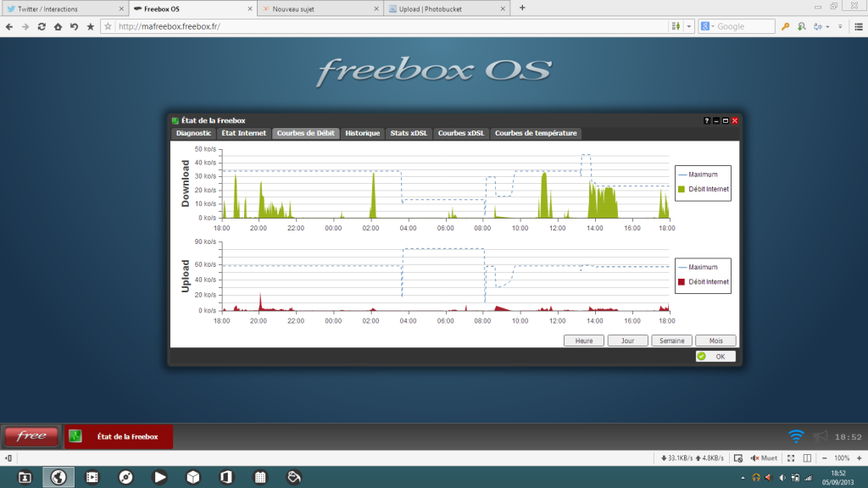Open the favorites black star icon
Screen dimensions: 868x488
click(90, 26)
